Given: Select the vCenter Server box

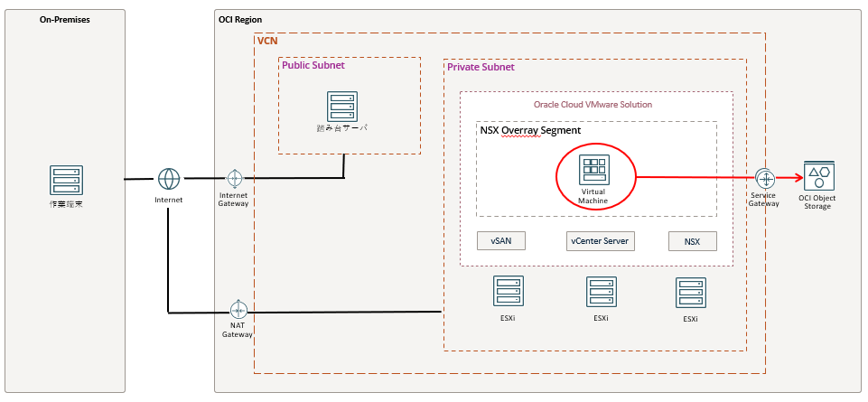Looking at the screenshot, I should (x=601, y=241).
